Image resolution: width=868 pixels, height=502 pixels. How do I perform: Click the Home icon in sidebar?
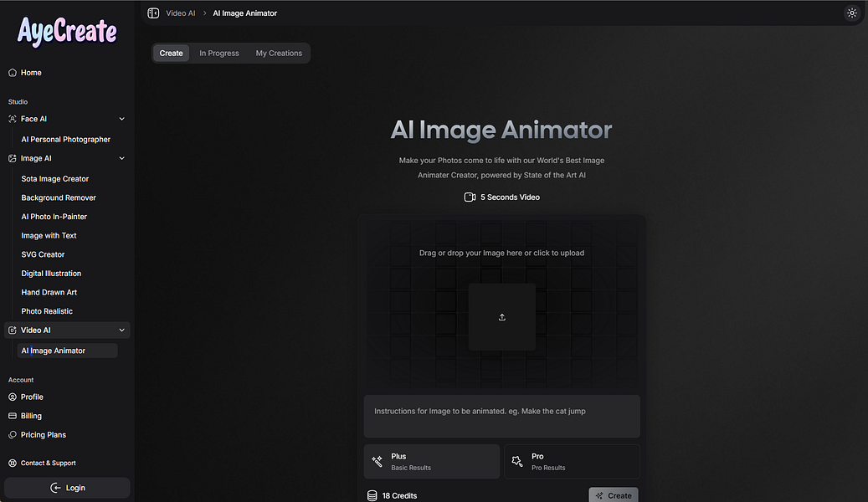[13, 73]
